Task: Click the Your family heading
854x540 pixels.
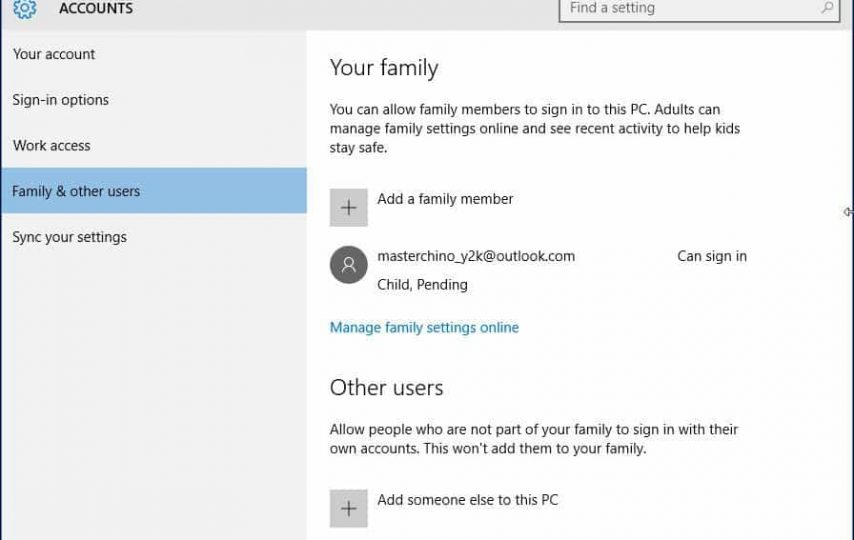Action: pos(384,68)
